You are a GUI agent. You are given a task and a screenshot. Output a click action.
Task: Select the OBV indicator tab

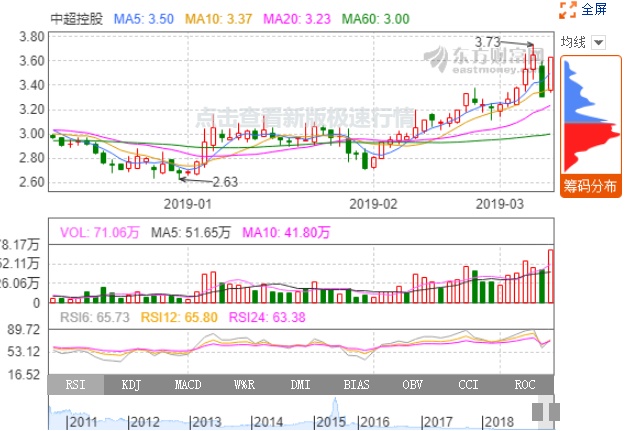(x=411, y=384)
